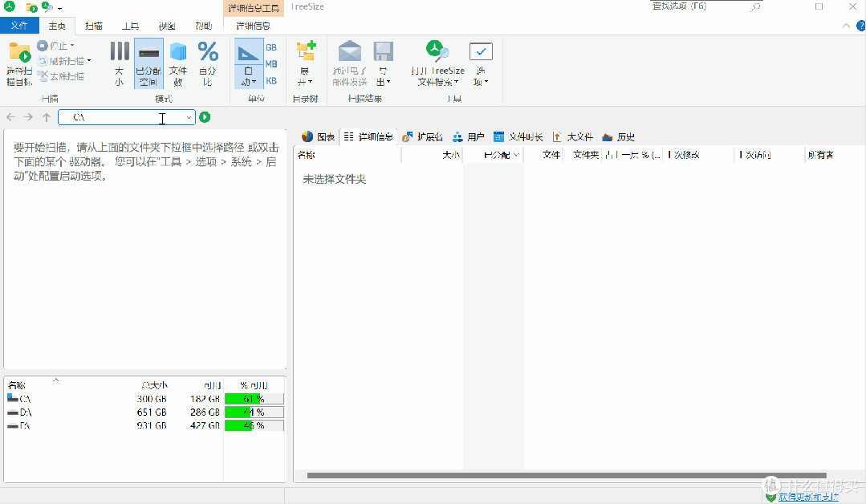Toggle the Automatic units ruler icon
This screenshot has width=866, height=504.
click(x=248, y=53)
